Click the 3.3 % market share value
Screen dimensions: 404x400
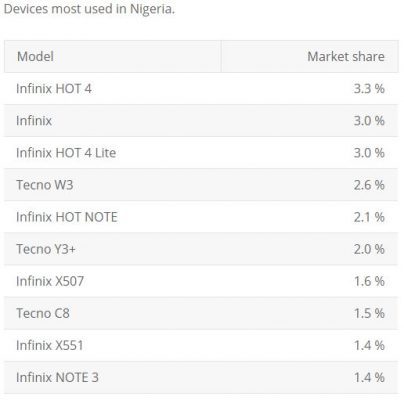click(369, 89)
